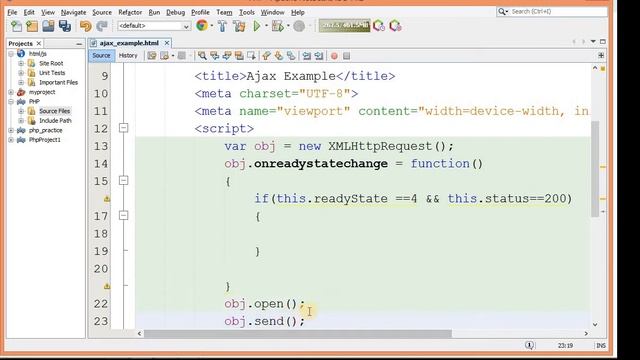Toggle the Rectangular Selection icon

coord(251,56)
